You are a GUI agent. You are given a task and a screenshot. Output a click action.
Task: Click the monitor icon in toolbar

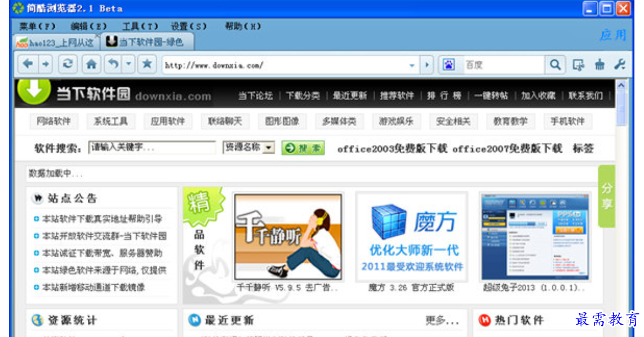coord(578,65)
